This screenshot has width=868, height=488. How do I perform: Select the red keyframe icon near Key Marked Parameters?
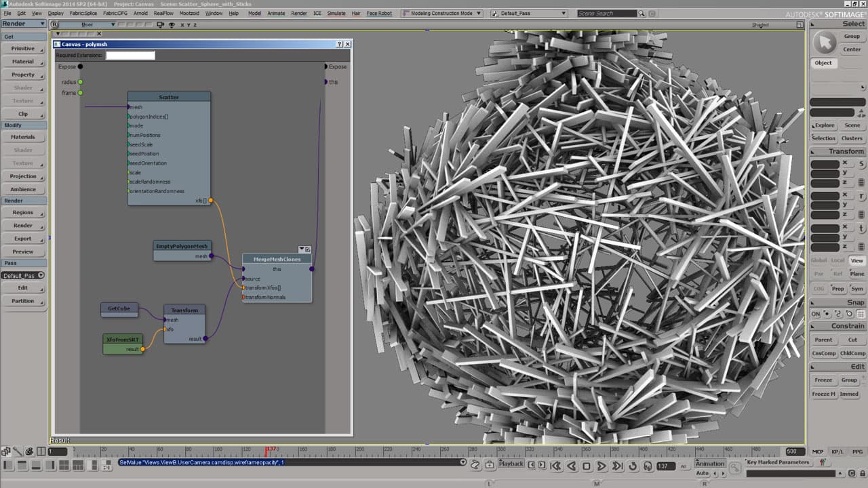(x=822, y=462)
